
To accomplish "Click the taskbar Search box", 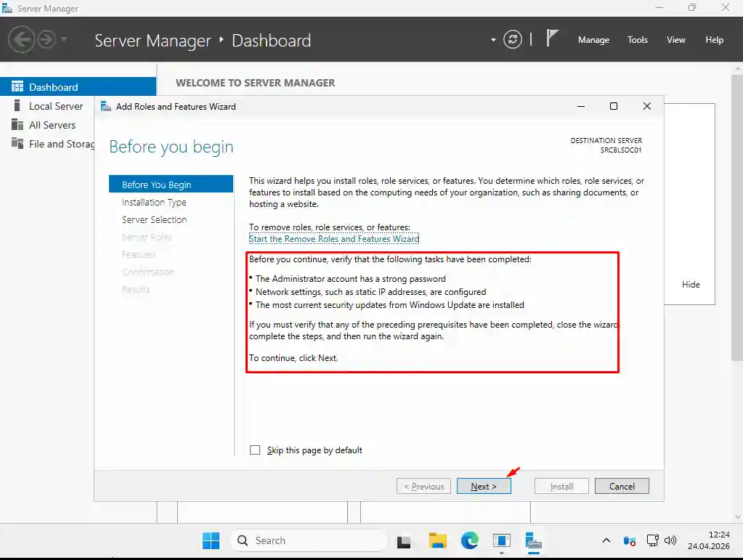I will [309, 540].
